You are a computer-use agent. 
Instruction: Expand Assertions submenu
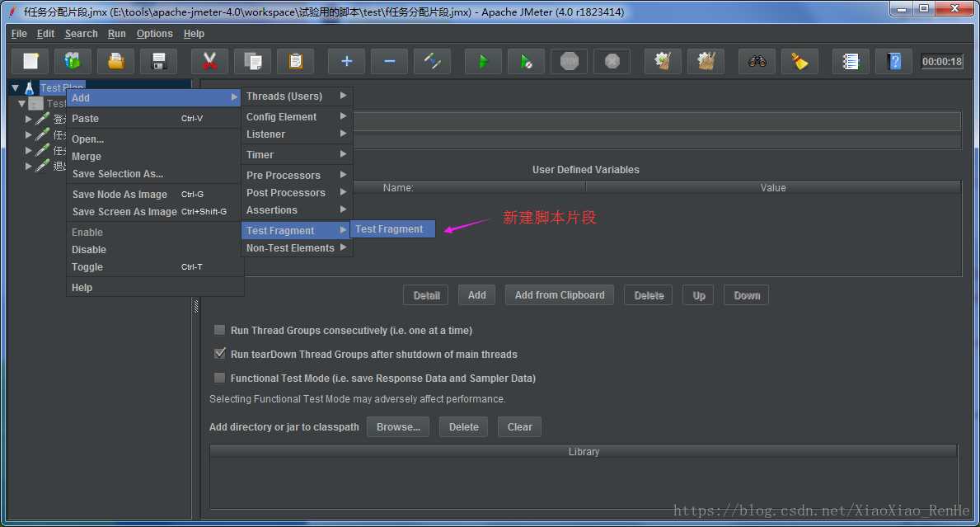[296, 210]
